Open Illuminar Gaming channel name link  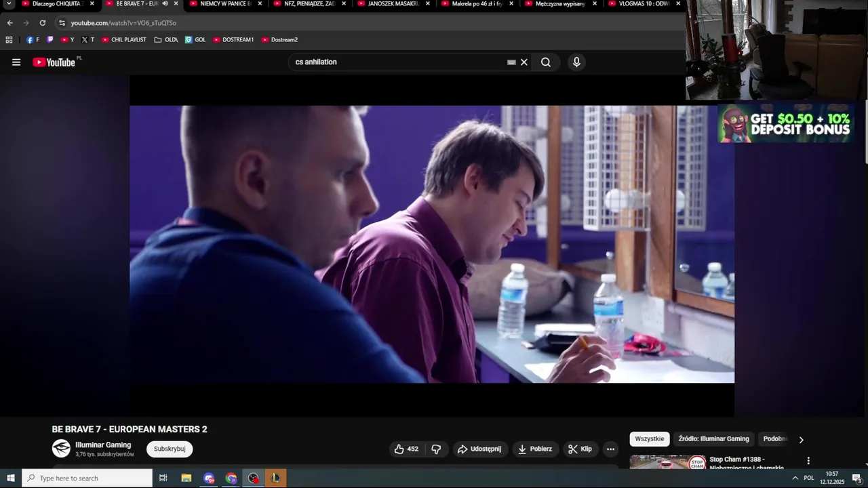pyautogui.click(x=103, y=445)
